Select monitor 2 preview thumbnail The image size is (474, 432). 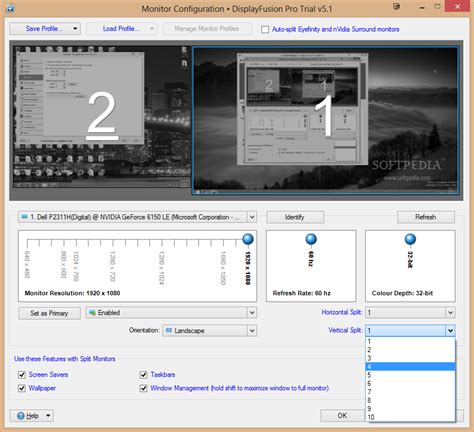click(102, 117)
